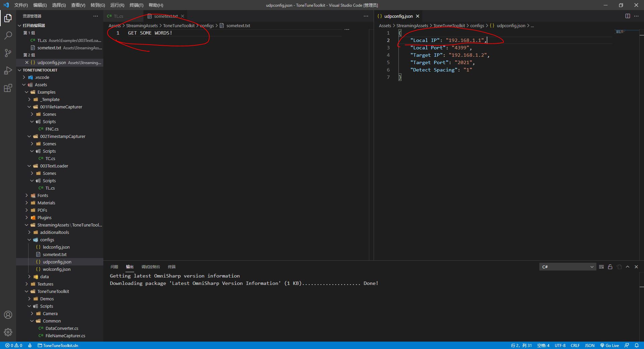Go to line via 行 2, 列 31 indicator
The width and height of the screenshot is (644, 349).
[521, 345]
